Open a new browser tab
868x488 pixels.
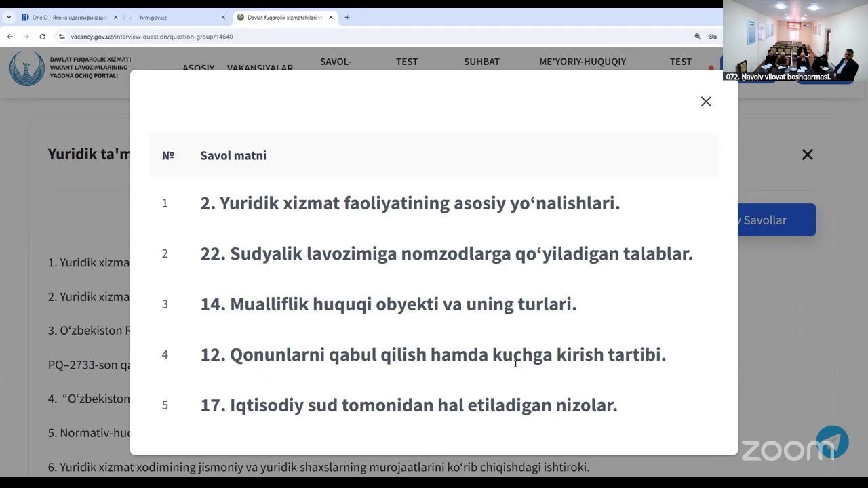pos(347,17)
